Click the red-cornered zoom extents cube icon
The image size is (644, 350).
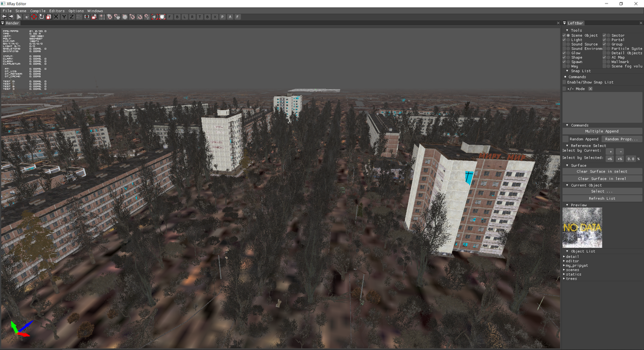click(x=154, y=17)
